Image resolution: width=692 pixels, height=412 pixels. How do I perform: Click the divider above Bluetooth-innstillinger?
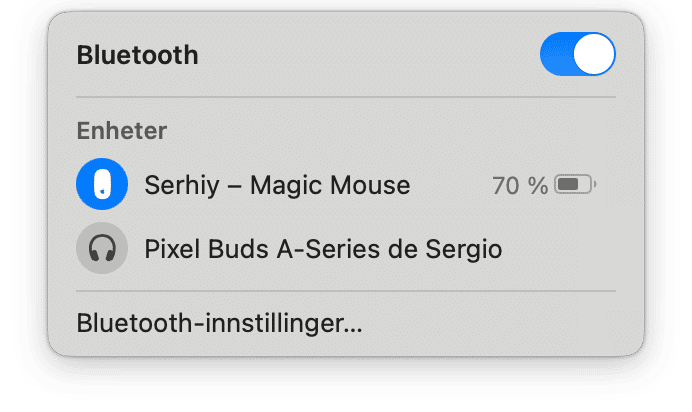coord(346,291)
